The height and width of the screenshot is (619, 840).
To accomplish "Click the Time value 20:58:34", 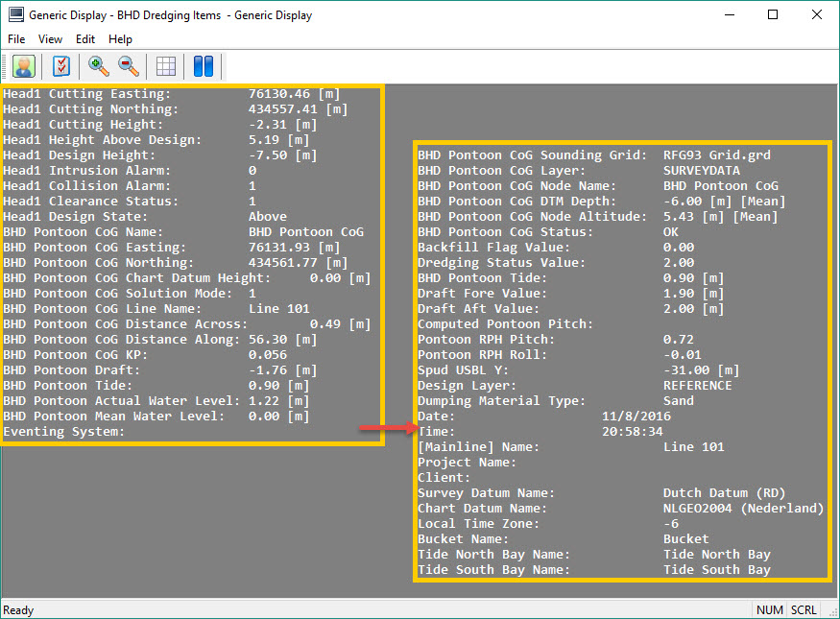I will pyautogui.click(x=632, y=432).
